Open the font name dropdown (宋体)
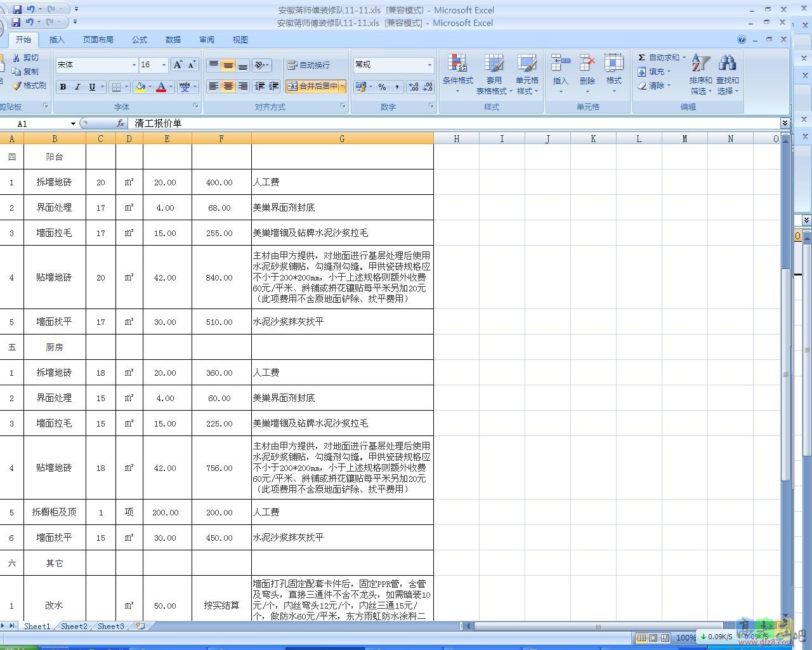The image size is (812, 650). click(x=134, y=65)
